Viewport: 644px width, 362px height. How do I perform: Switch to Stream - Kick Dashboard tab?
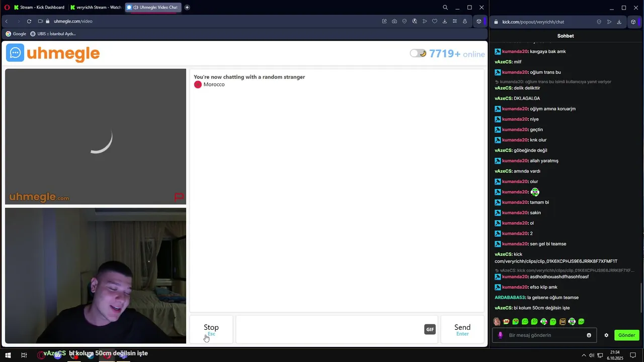(x=39, y=8)
